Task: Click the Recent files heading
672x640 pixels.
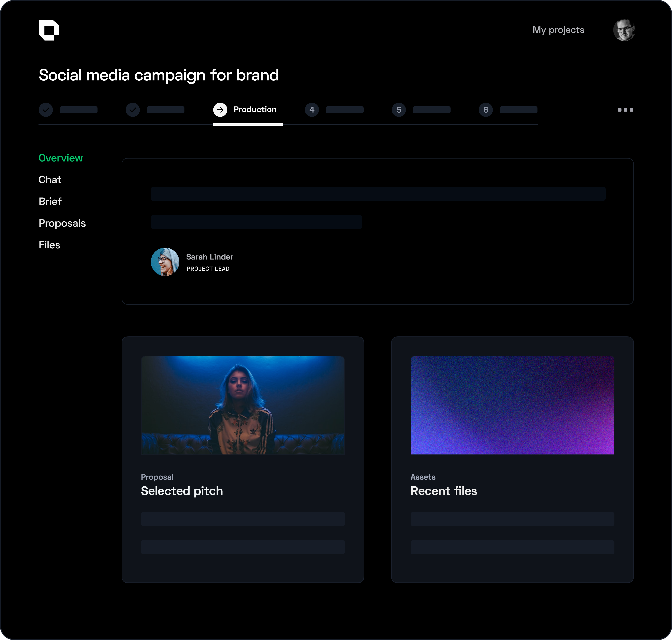Action: pos(444,491)
